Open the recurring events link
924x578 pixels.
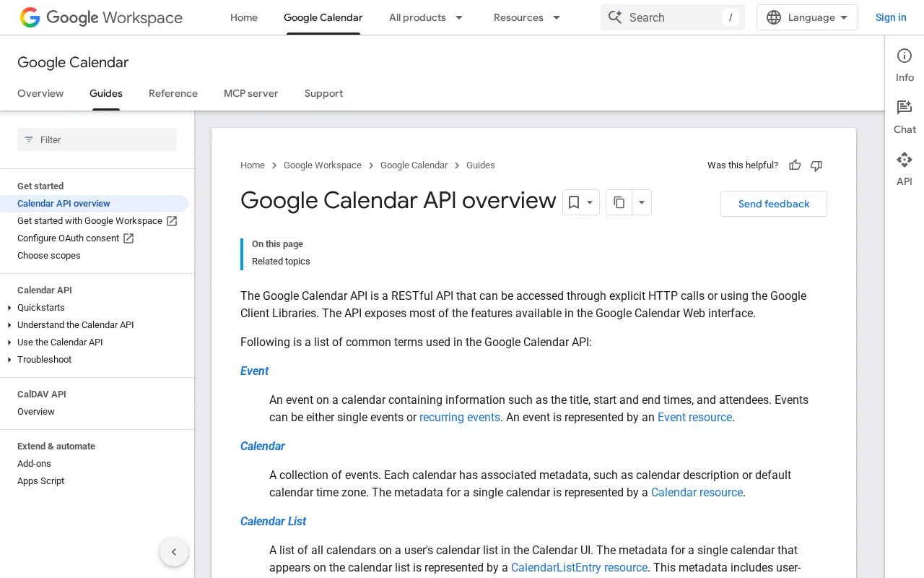pyautogui.click(x=460, y=417)
